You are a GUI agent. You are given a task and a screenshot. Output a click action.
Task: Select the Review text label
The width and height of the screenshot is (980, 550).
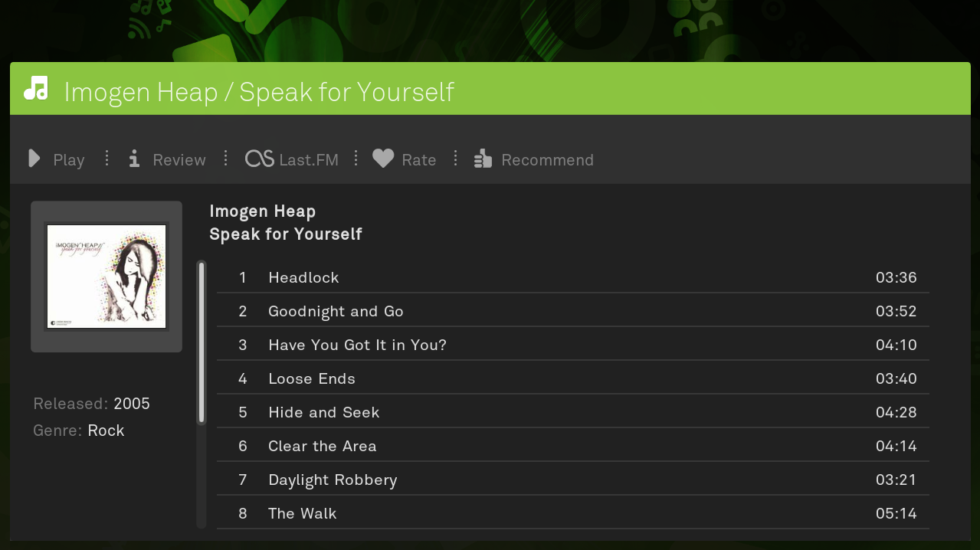(179, 160)
